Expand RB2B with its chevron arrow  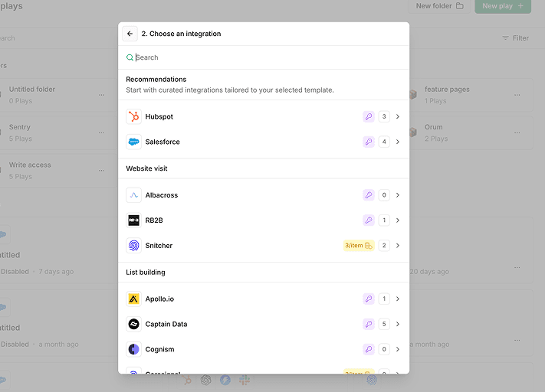[x=398, y=220]
